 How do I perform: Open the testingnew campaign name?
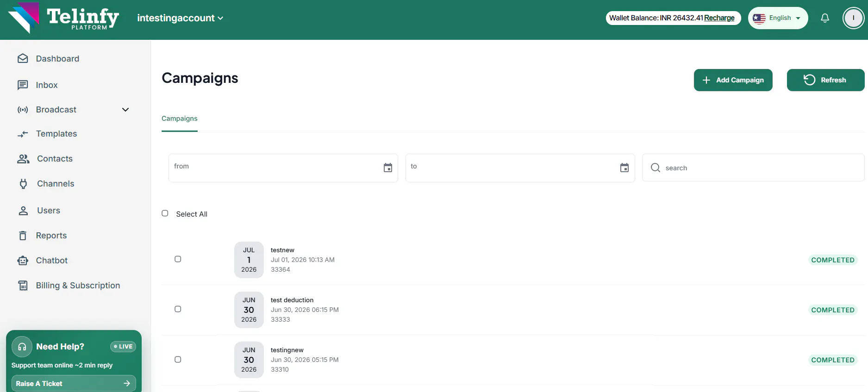287,350
